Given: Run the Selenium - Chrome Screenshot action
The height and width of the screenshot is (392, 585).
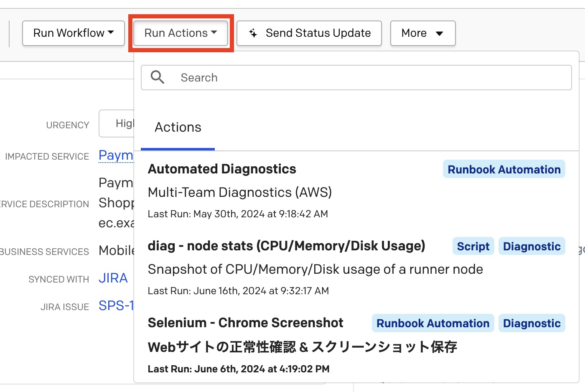Looking at the screenshot, I should (245, 322).
